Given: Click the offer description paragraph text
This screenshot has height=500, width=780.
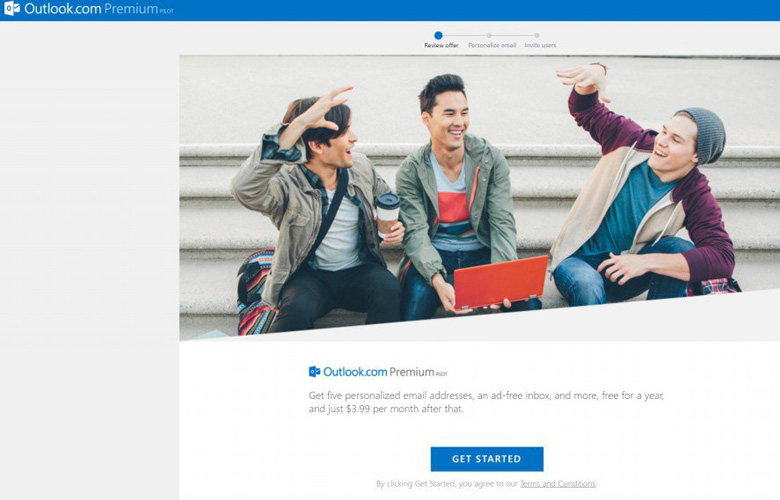Looking at the screenshot, I should pos(486,402).
